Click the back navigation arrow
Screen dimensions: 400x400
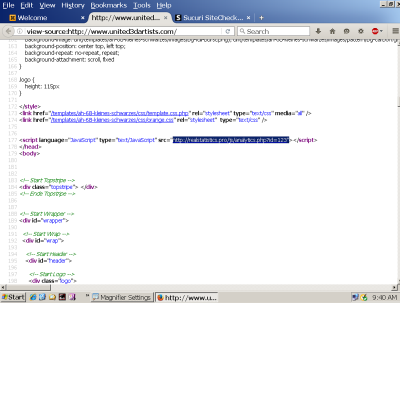(x=8, y=31)
